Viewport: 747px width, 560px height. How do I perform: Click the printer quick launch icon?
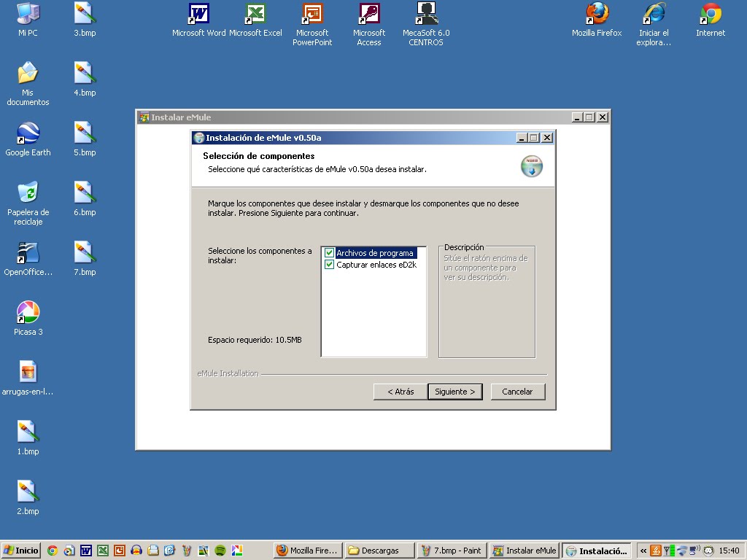click(x=153, y=551)
